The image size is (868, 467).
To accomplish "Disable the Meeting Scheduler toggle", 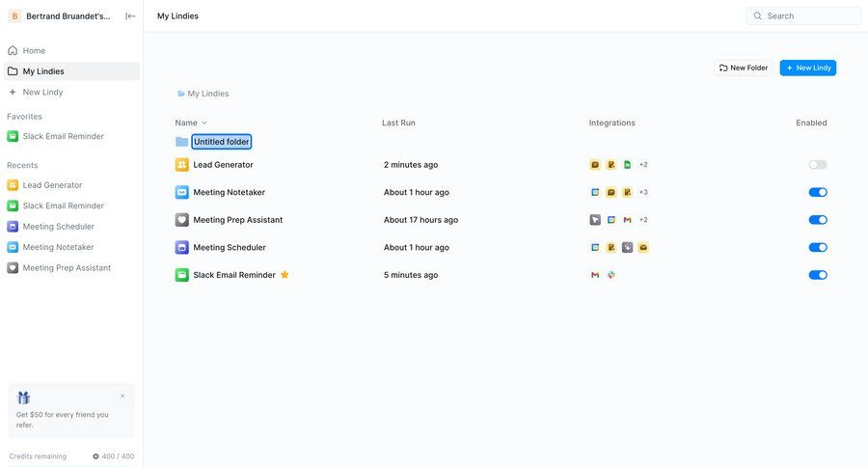I will point(818,248).
